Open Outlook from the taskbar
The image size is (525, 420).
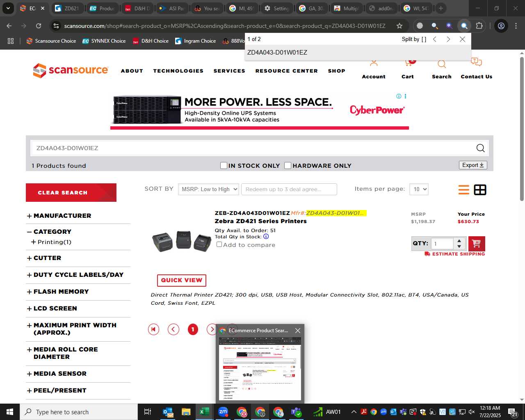point(168,412)
